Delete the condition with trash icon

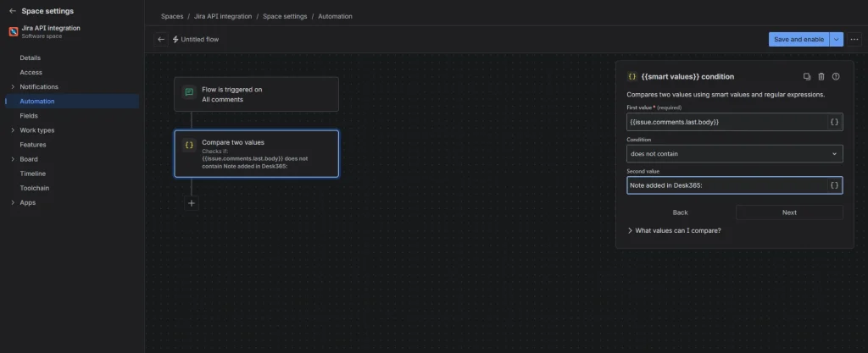point(821,77)
